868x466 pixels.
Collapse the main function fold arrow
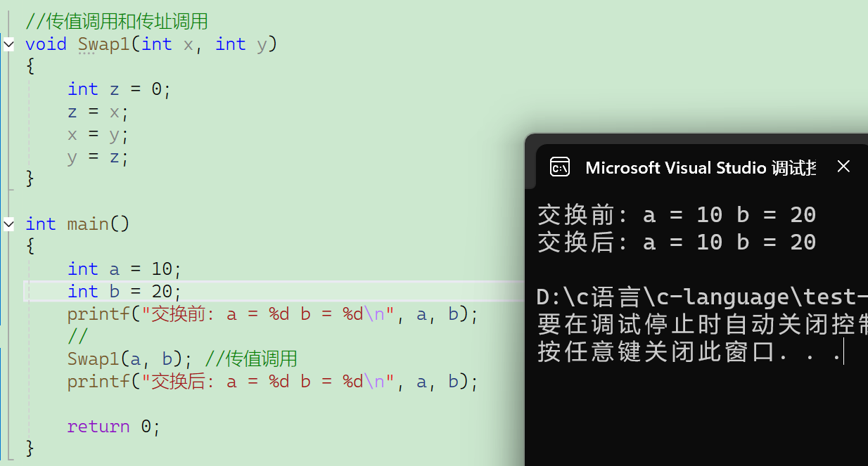[x=8, y=224]
